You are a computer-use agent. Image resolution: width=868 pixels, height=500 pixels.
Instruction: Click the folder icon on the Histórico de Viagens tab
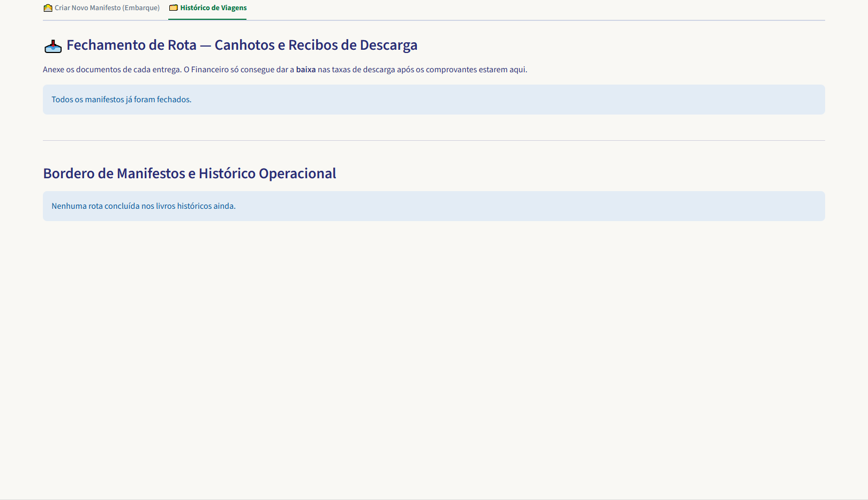coord(174,8)
